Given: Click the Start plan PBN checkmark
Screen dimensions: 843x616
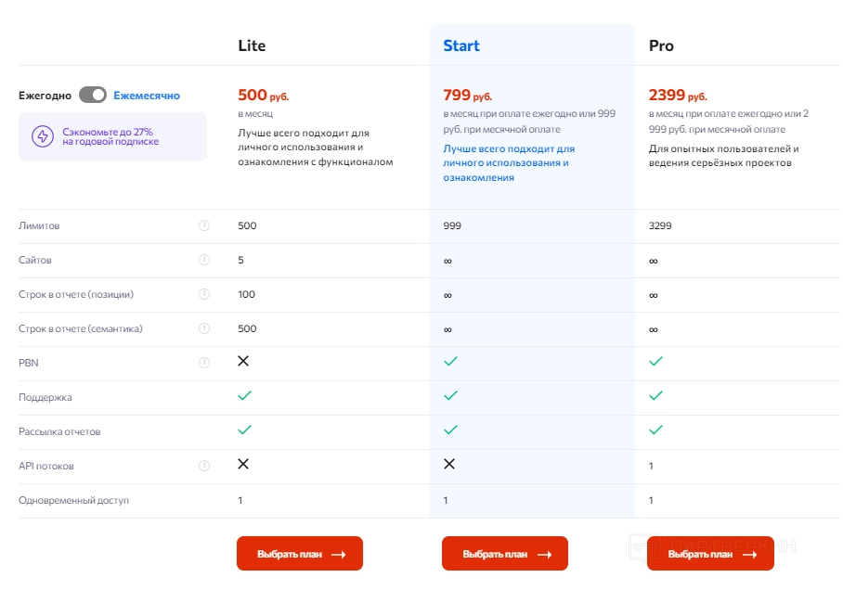Looking at the screenshot, I should point(450,361).
